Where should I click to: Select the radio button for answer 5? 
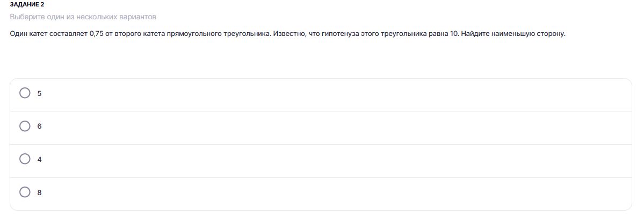pos(25,93)
